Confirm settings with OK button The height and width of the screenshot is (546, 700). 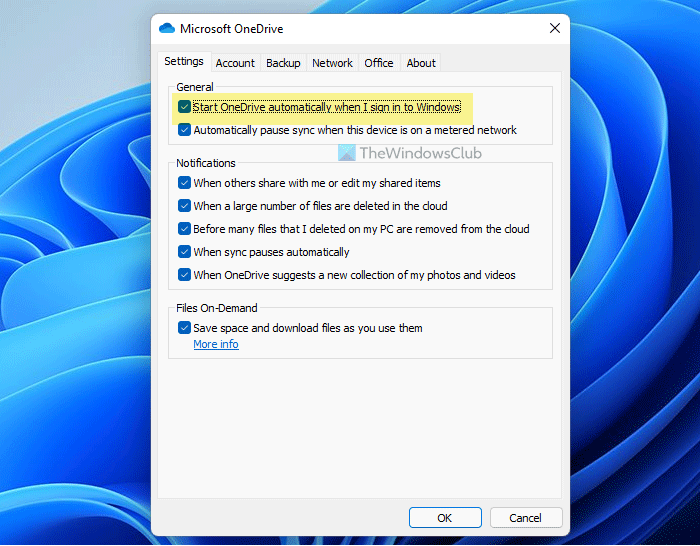point(445,517)
